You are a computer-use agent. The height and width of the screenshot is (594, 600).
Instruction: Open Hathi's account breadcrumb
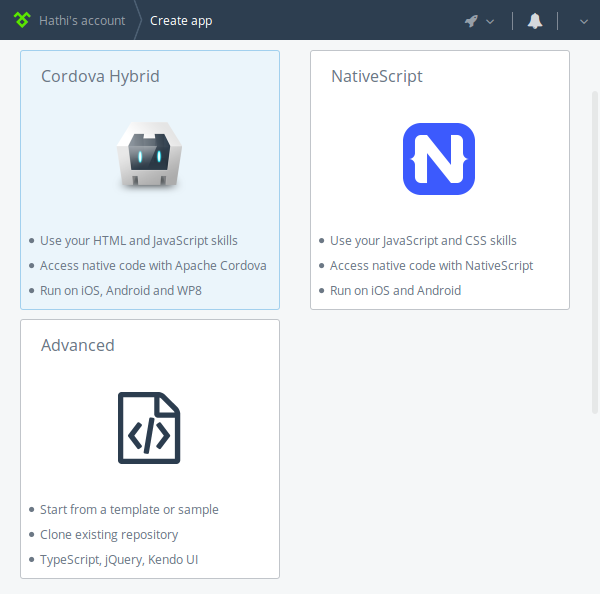point(82,20)
